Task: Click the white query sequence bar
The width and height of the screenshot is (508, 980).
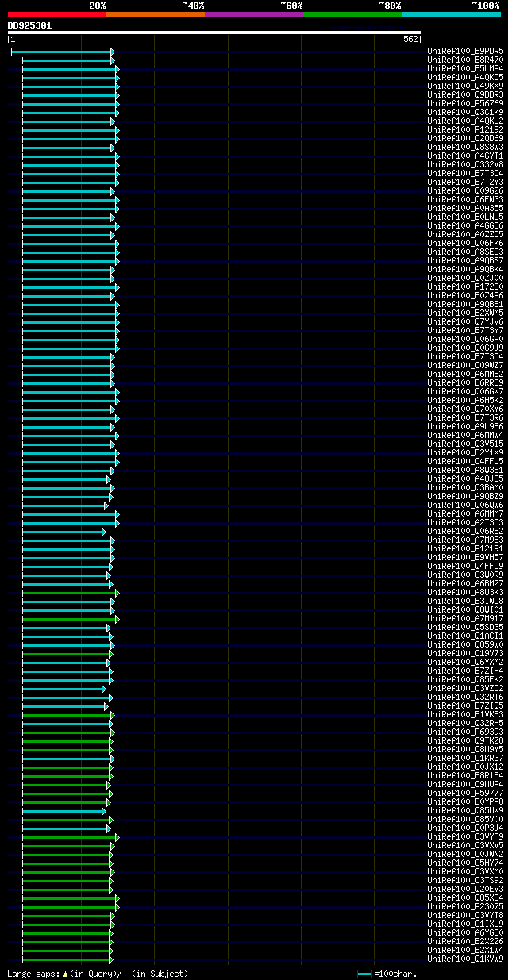Action: click(x=214, y=33)
